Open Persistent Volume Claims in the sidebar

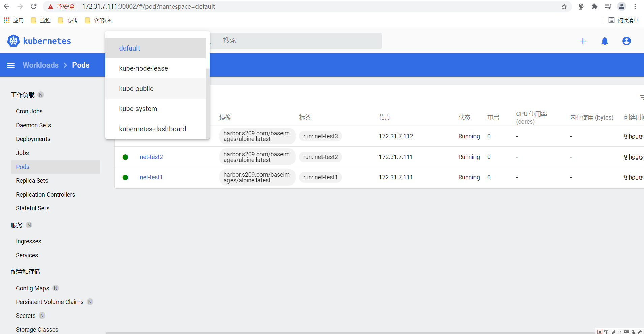pos(50,302)
